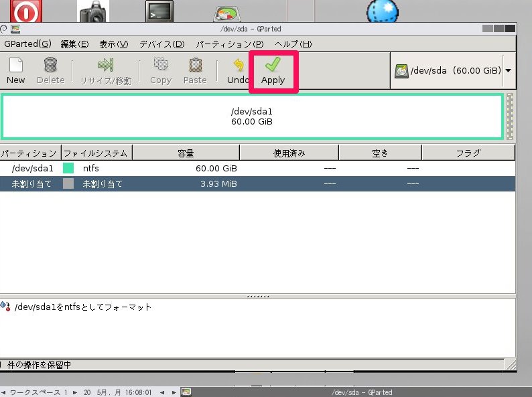The width and height of the screenshot is (532, 397).
Task: Click ワークスペース 1 label in taskbar
Action: (38, 392)
